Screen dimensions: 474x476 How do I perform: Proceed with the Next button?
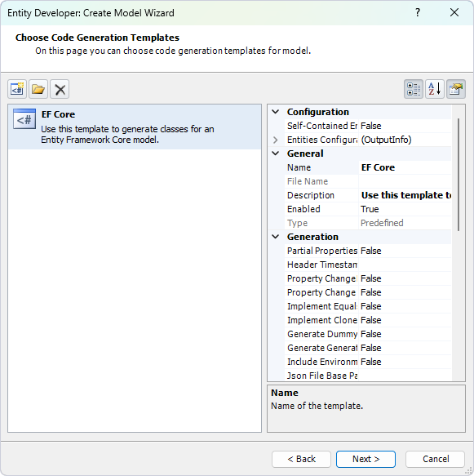click(x=365, y=459)
